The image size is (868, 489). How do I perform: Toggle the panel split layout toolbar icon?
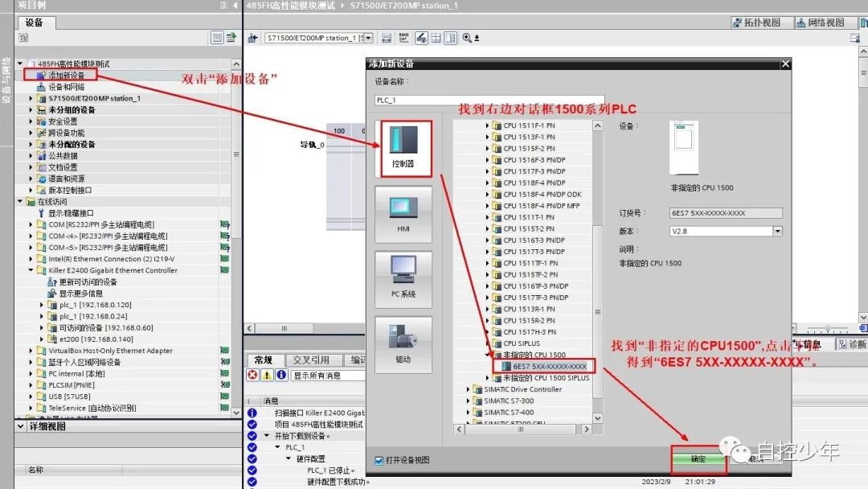tap(451, 38)
